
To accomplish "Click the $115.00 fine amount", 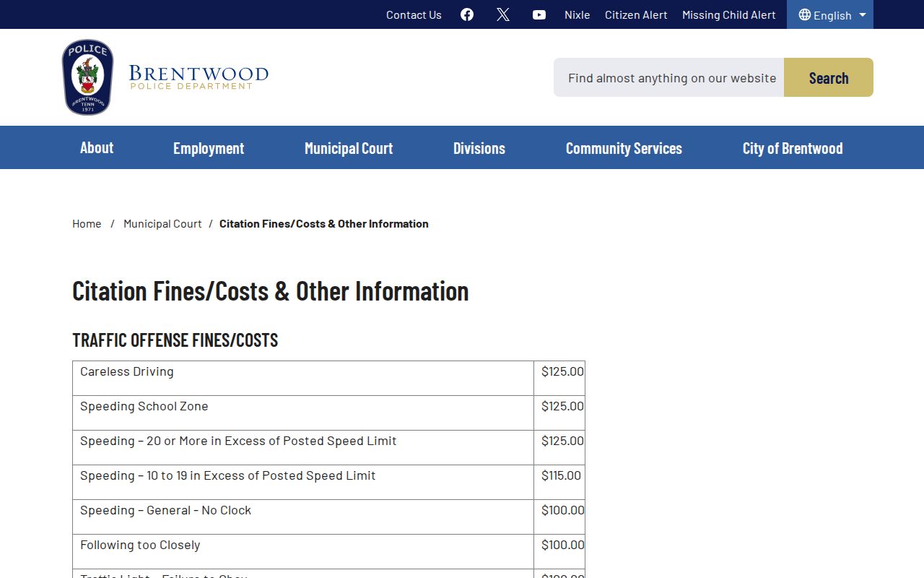I will [561, 475].
